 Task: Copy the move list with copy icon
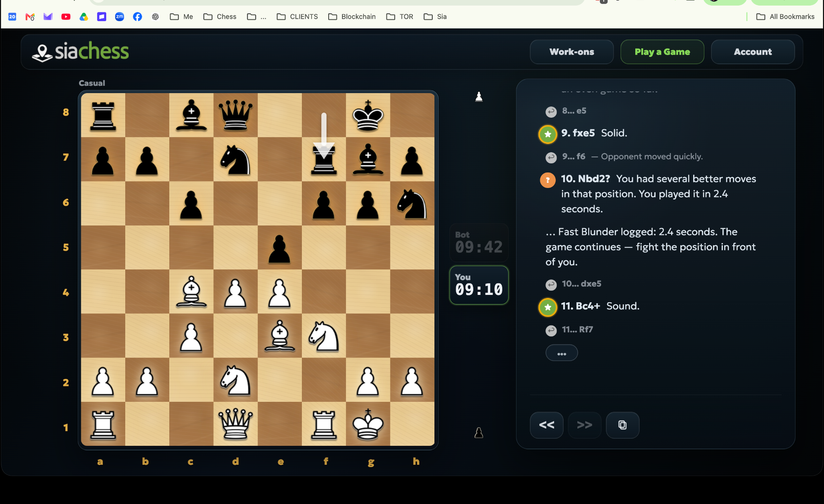(x=623, y=425)
